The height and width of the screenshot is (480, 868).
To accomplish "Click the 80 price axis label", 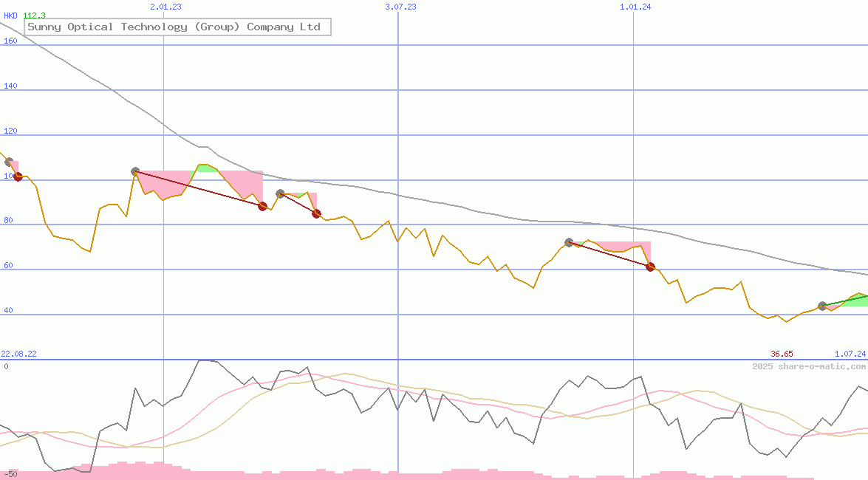I will (8, 221).
